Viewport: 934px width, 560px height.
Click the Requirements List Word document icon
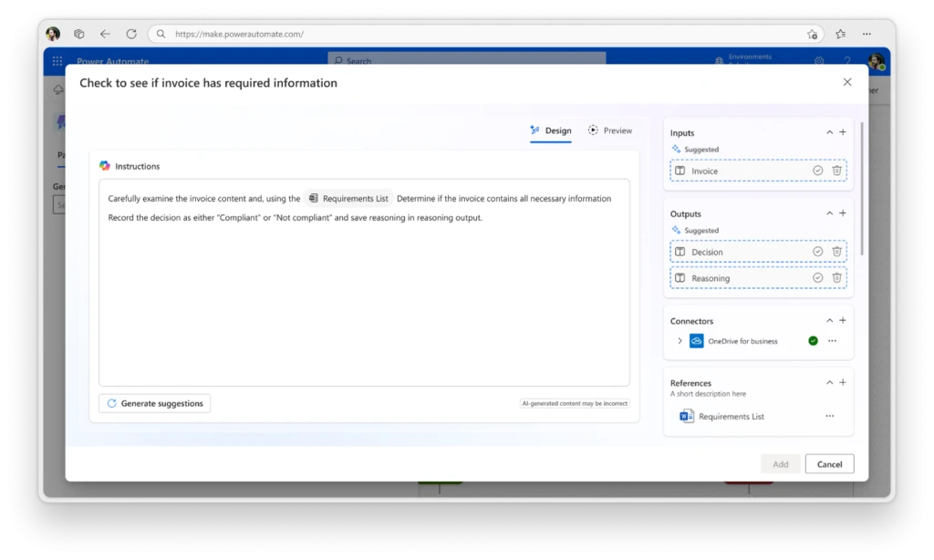(x=686, y=416)
